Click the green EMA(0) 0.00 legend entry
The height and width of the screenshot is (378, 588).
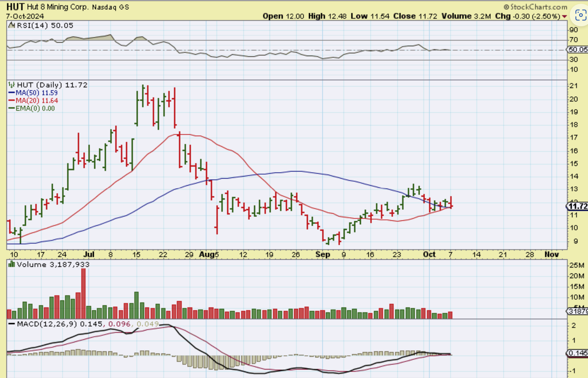[x=32, y=108]
